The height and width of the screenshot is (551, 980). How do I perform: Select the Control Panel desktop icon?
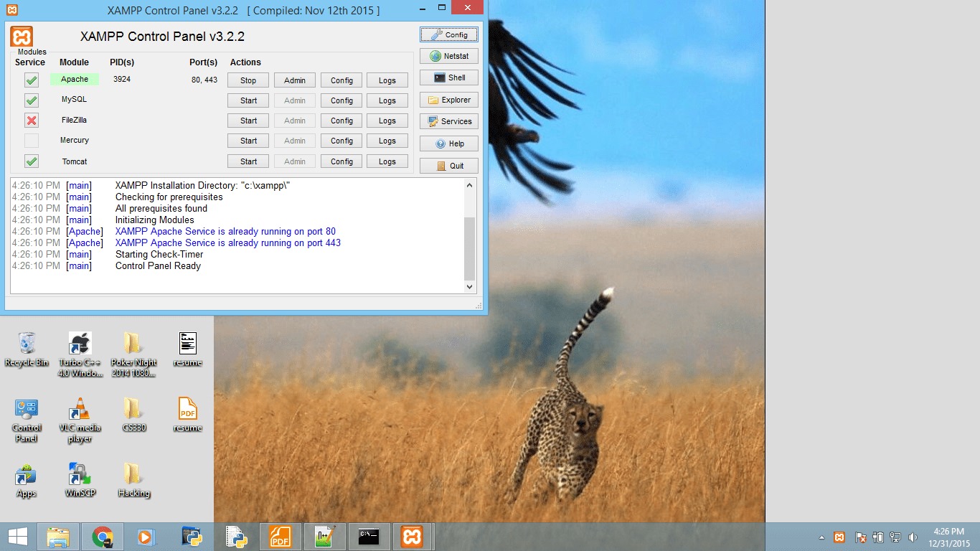[x=27, y=420]
